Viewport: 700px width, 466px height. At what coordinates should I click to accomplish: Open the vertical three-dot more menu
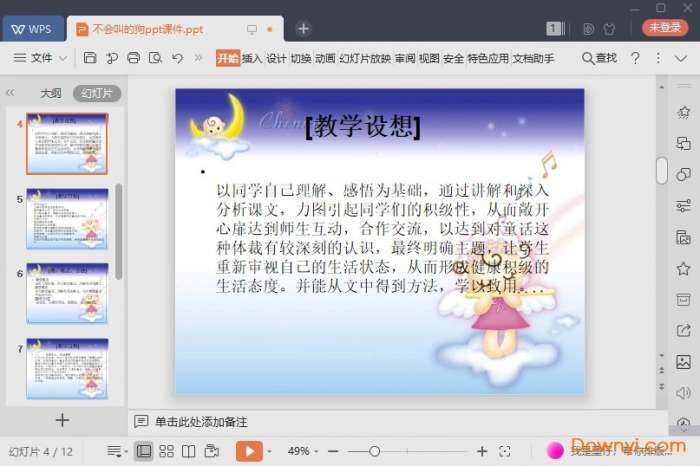658,58
